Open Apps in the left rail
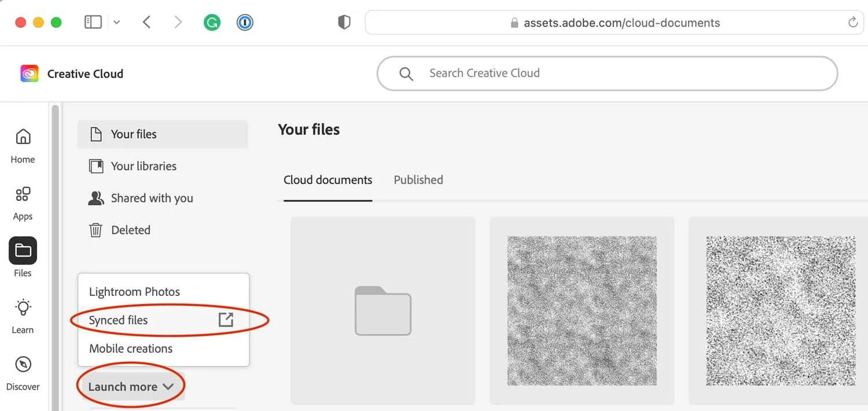Screen dimensions: 868x411 tap(23, 203)
